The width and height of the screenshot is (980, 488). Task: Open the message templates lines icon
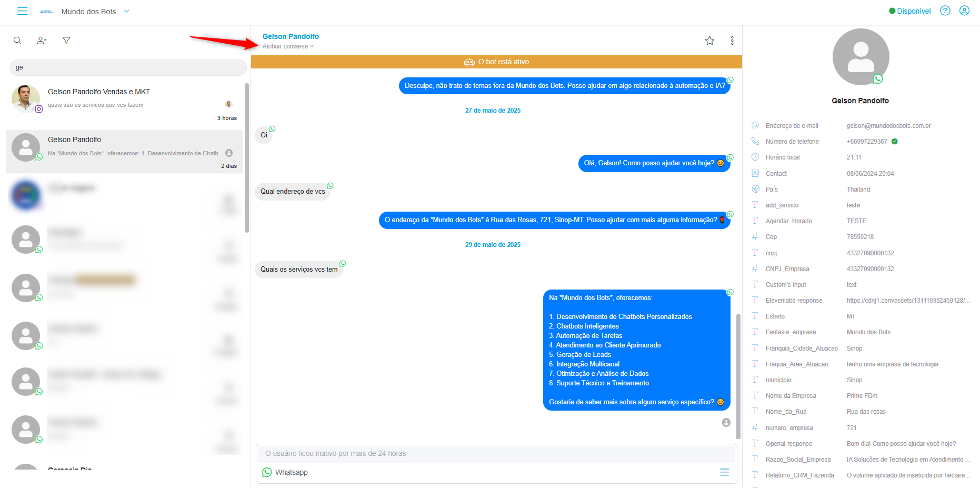pyautogui.click(x=725, y=472)
